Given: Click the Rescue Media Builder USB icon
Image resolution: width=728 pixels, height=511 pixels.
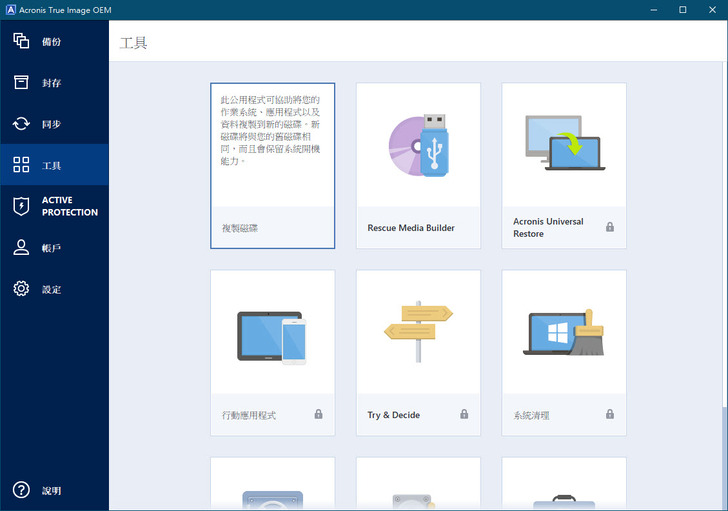Looking at the screenshot, I should point(418,146).
